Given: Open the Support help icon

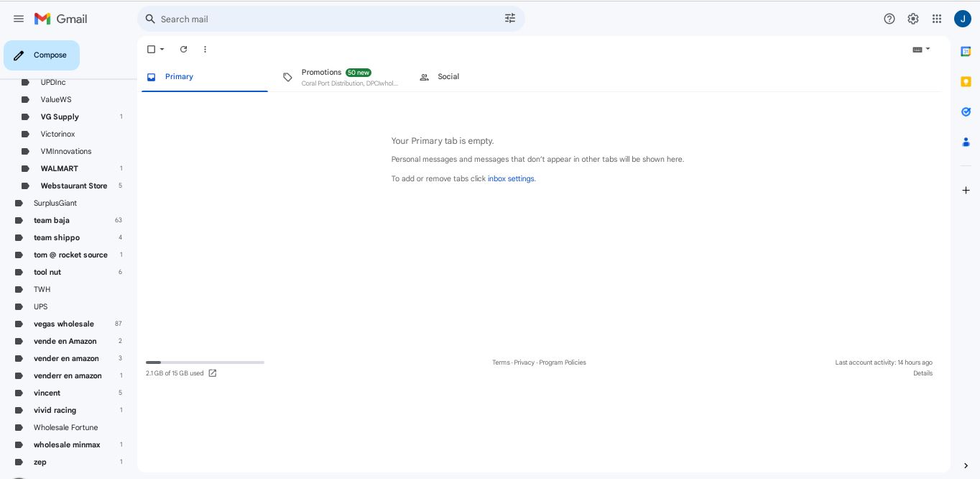Looking at the screenshot, I should coord(889,19).
